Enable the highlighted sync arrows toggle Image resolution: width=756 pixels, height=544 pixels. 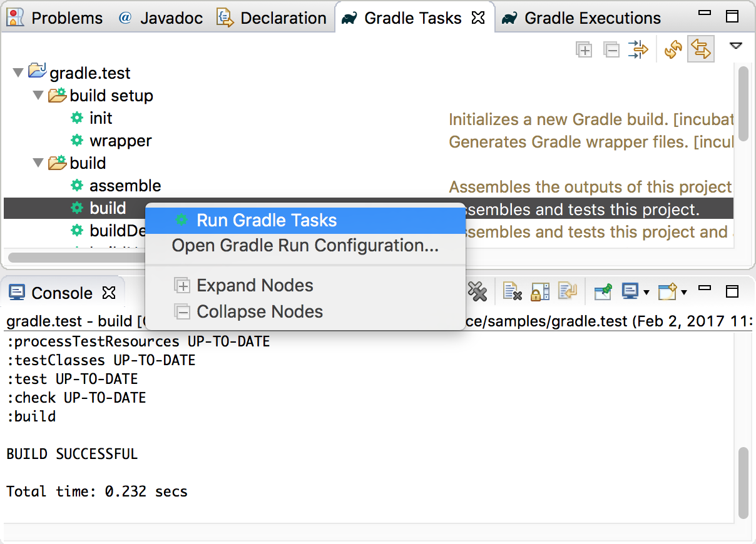click(701, 49)
